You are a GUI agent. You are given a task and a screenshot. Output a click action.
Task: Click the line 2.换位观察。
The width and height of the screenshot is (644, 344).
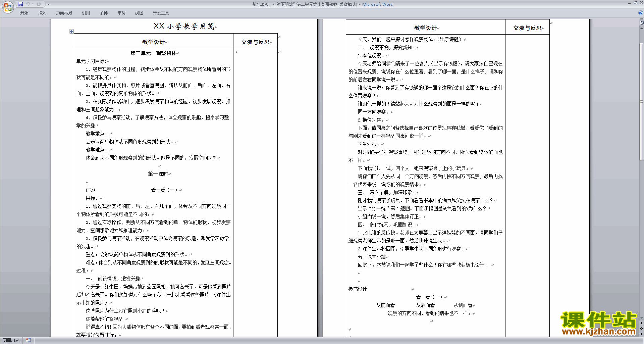coord(371,120)
